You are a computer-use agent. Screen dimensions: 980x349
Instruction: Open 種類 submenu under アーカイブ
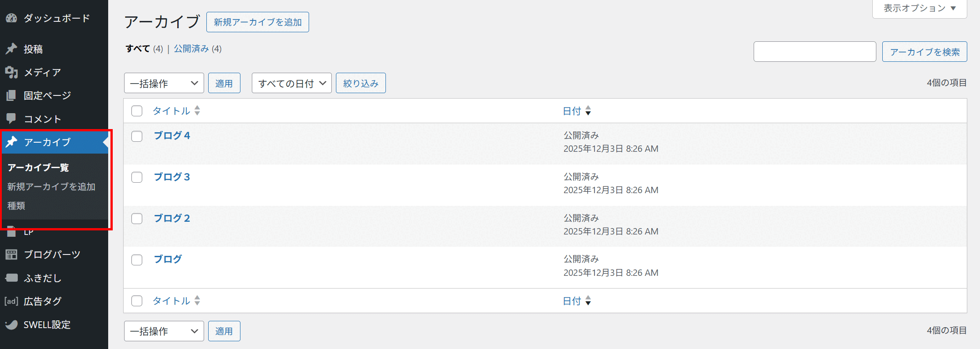[16, 206]
